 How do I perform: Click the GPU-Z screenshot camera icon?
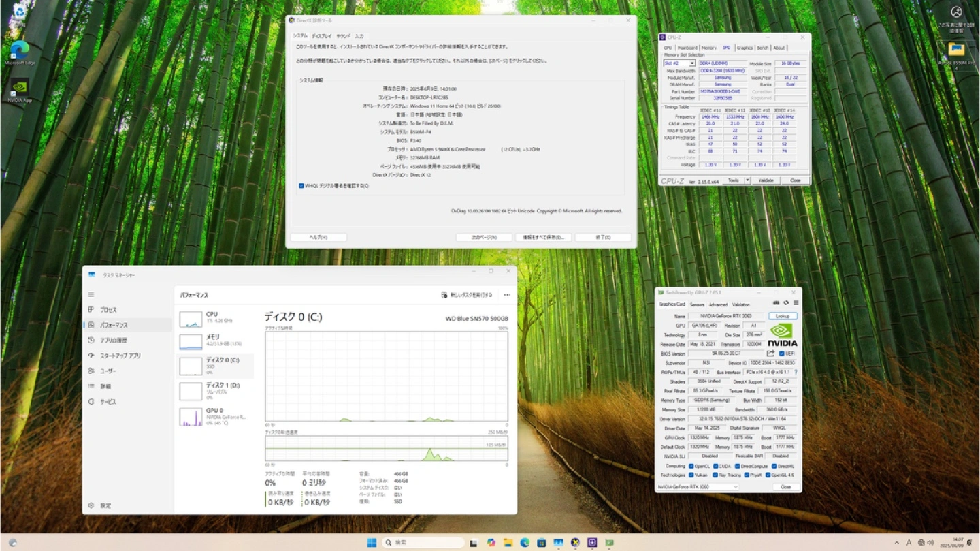click(x=777, y=303)
